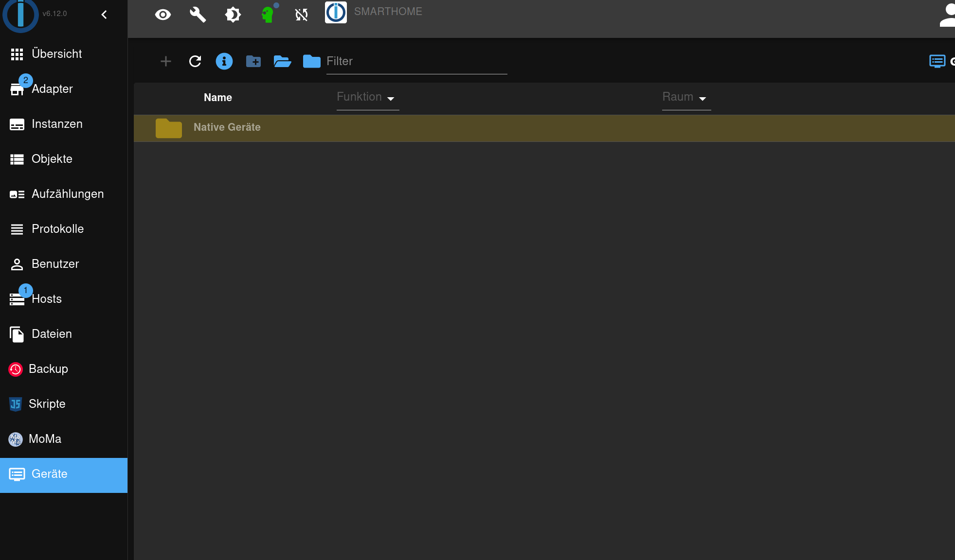Go to the Skripte page
The height and width of the screenshot is (560, 955).
pyautogui.click(x=47, y=404)
